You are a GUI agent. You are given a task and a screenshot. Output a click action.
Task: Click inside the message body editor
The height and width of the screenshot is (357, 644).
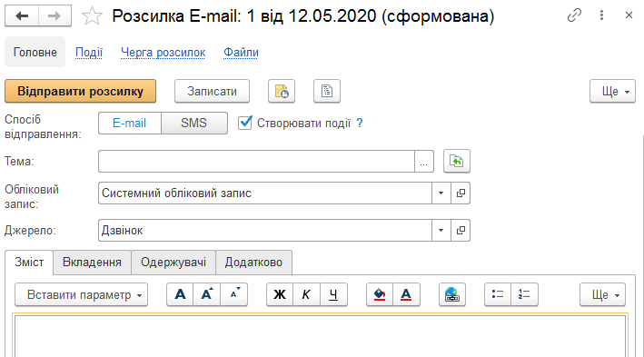pos(320,336)
